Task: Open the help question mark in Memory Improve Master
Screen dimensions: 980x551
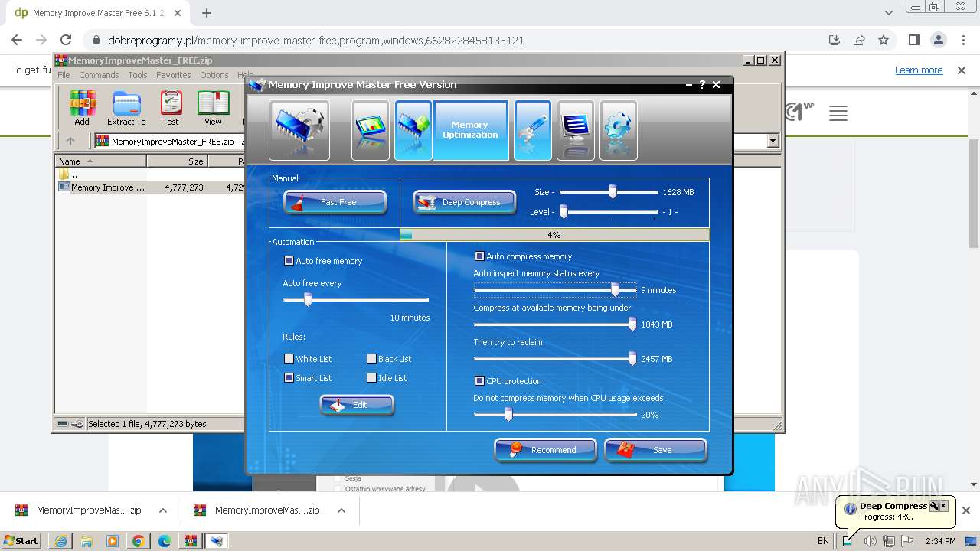Action: point(702,85)
